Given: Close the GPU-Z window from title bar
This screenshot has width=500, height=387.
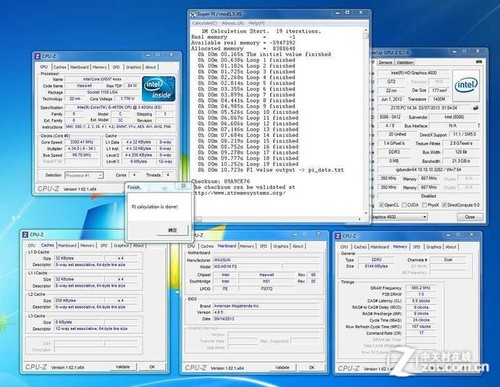Looking at the screenshot, I should point(477,51).
